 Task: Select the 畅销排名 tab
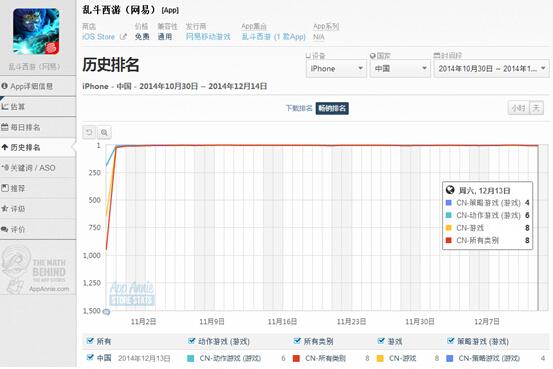tap(332, 108)
